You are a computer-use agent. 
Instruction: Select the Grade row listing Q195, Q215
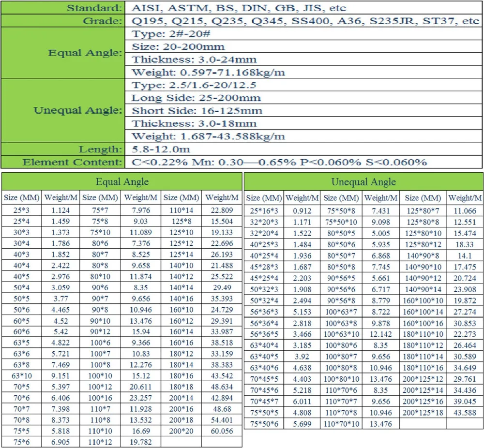pos(305,21)
